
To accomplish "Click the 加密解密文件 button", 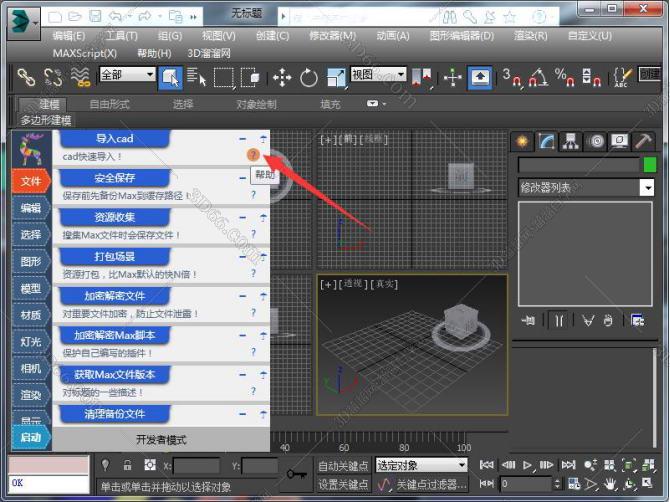I will [114, 296].
